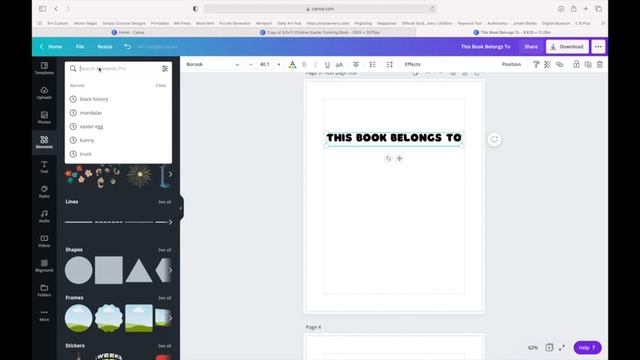Open the Background panel

click(44, 265)
